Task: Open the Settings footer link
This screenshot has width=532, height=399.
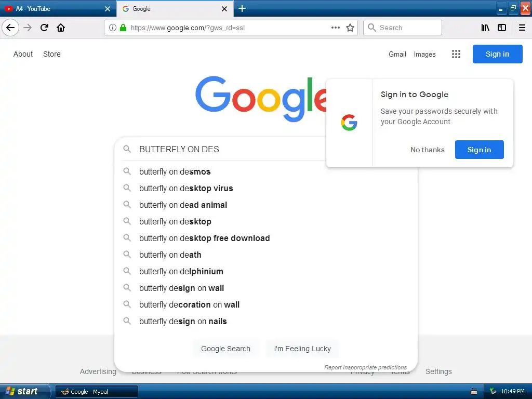Action: (x=438, y=371)
